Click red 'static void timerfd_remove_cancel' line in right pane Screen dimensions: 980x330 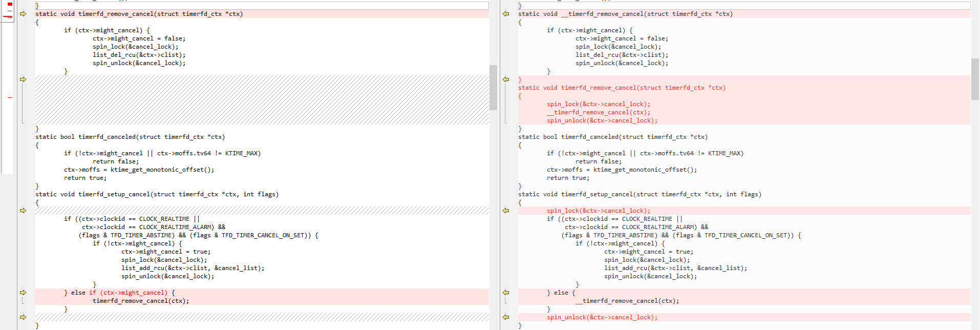point(622,88)
